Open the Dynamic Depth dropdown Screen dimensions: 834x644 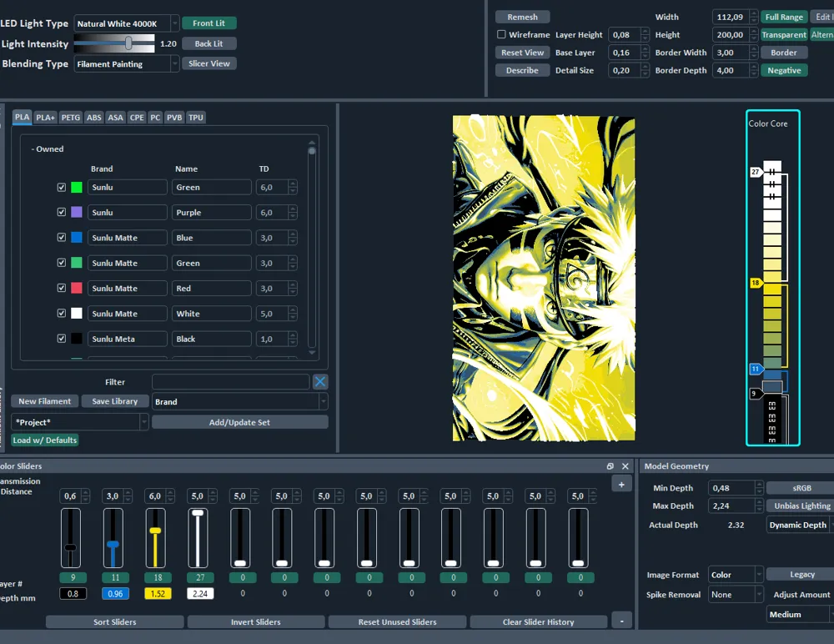[x=800, y=525]
